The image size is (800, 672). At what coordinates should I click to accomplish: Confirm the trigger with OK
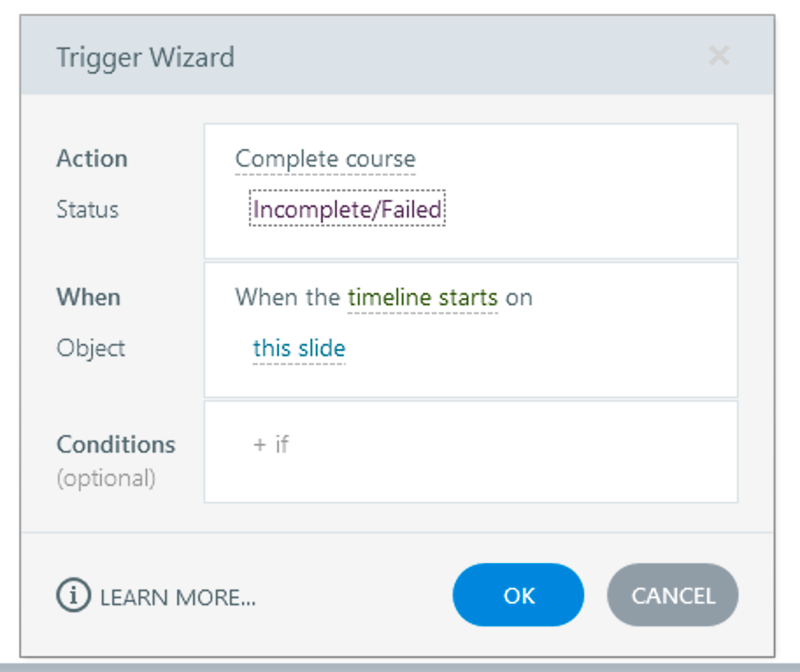pyautogui.click(x=518, y=596)
